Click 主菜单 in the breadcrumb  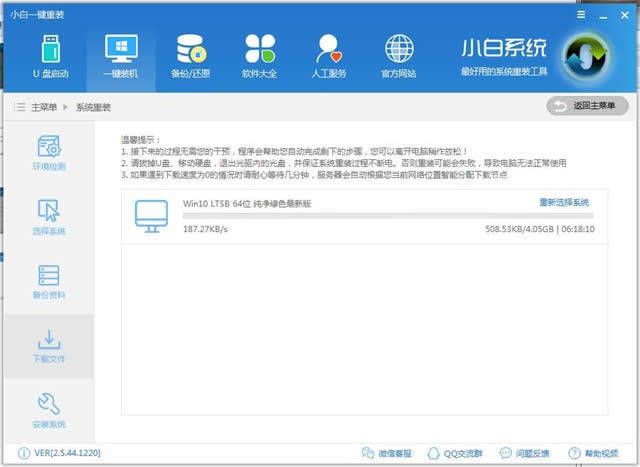click(44, 107)
